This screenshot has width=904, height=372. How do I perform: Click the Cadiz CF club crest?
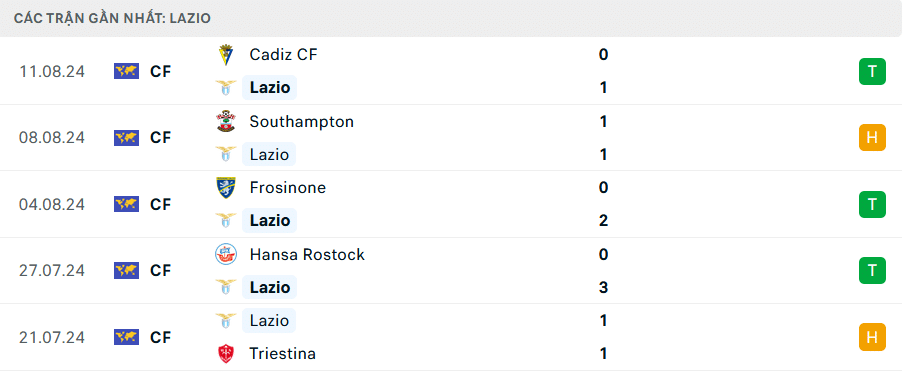click(x=225, y=55)
